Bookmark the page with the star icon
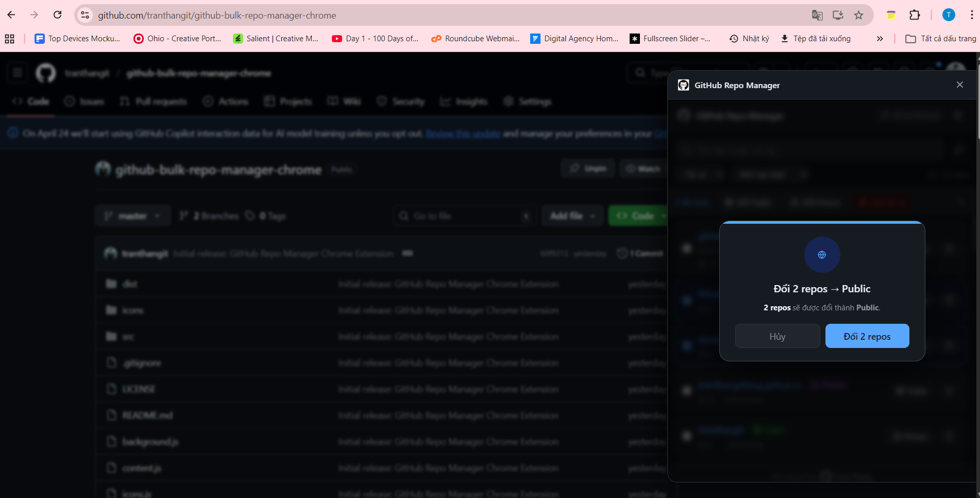Screen dimensions: 980x498 tap(858, 15)
